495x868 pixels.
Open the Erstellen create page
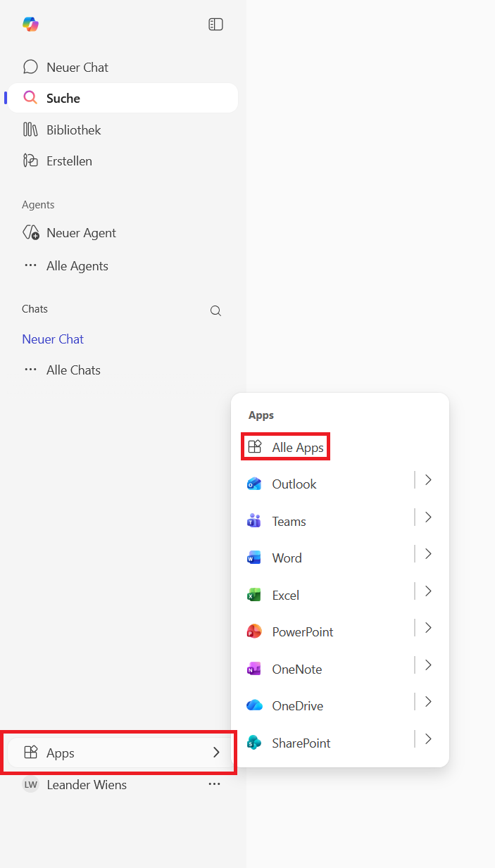pos(69,161)
